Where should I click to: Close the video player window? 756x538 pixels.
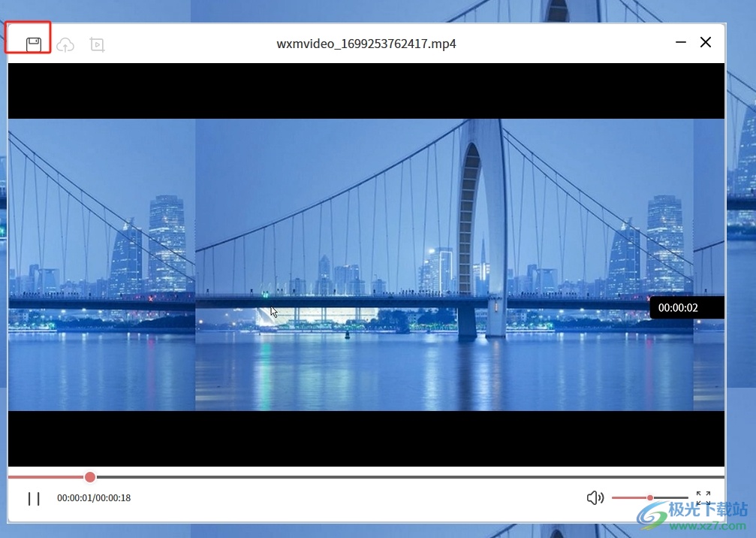click(x=706, y=42)
